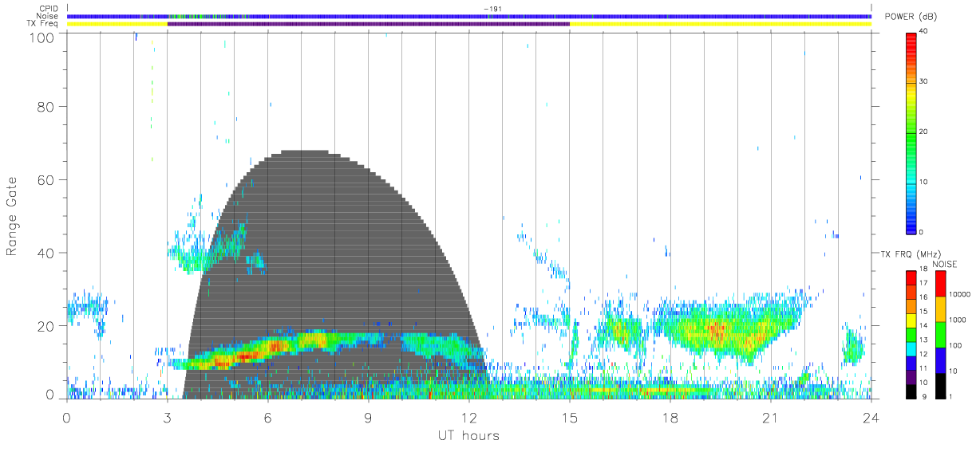Click the 40 tick on the POWER legend

point(924,32)
